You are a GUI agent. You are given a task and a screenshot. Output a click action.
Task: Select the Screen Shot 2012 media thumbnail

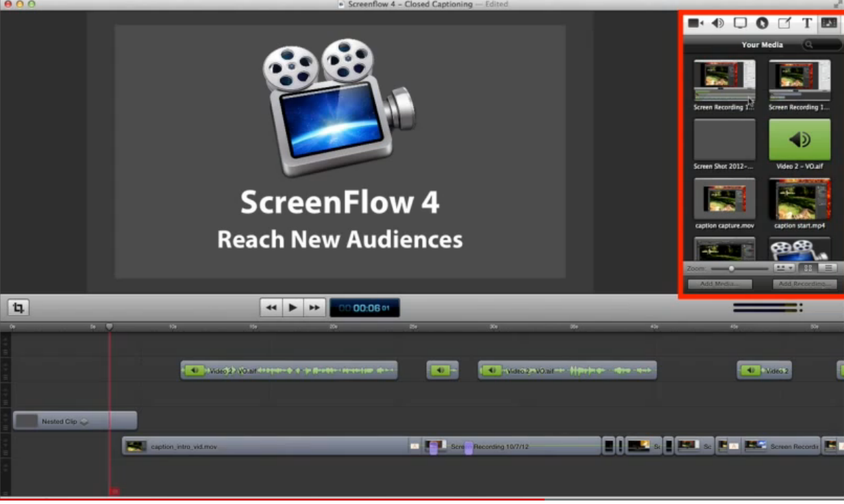[724, 140]
